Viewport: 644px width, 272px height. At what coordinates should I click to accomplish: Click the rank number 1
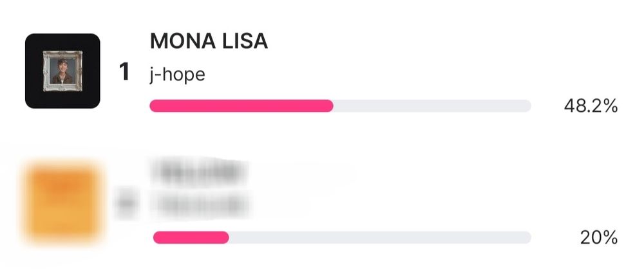coord(124,72)
